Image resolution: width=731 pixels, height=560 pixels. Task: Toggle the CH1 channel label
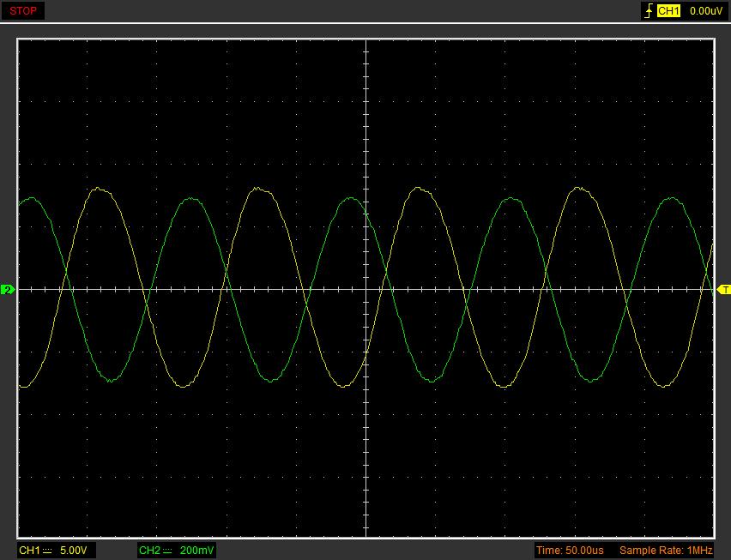click(30, 550)
